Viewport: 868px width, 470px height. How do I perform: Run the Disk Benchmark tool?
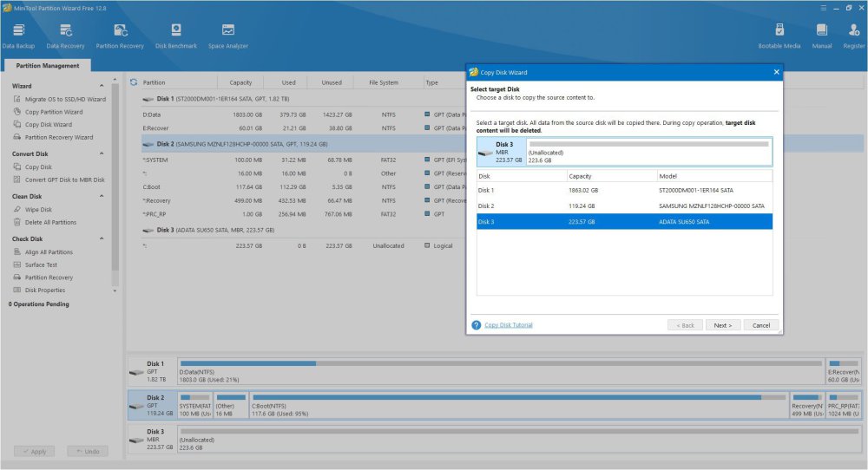[x=176, y=36]
